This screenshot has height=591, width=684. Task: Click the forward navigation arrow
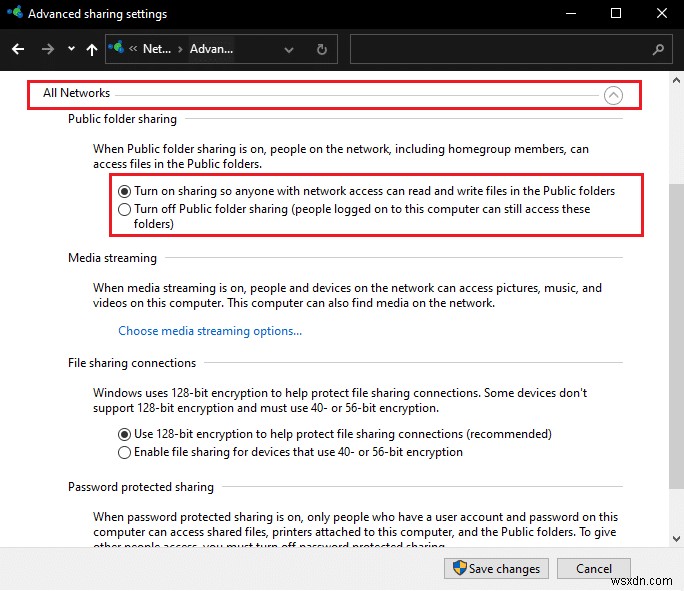coord(48,49)
